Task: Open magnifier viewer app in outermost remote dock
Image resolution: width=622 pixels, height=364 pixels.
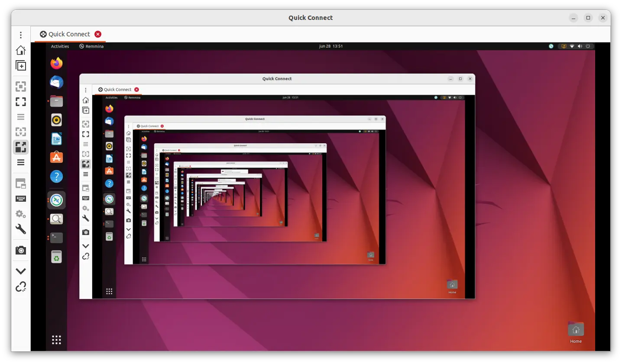Action: 56,219
